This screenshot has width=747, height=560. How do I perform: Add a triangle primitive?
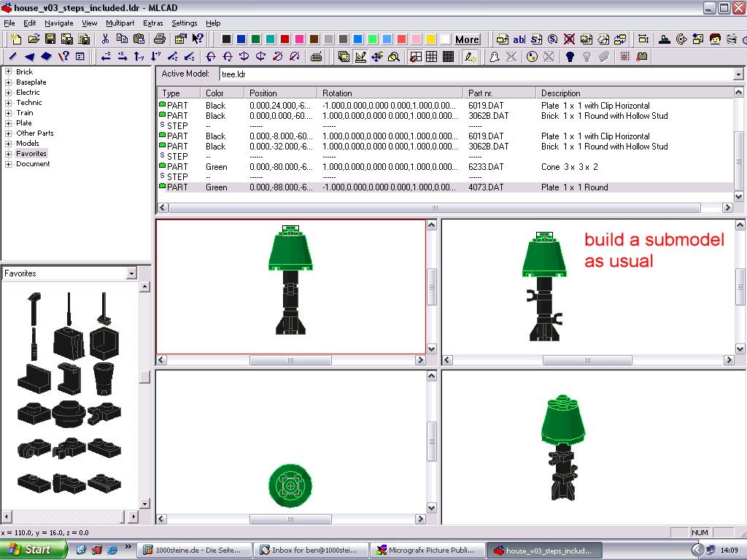click(x=29, y=57)
